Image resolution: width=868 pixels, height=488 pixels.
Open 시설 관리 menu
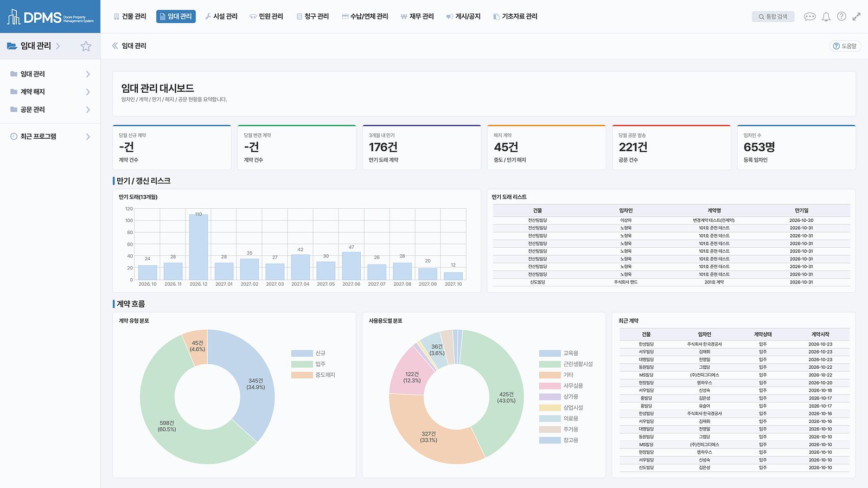(221, 16)
